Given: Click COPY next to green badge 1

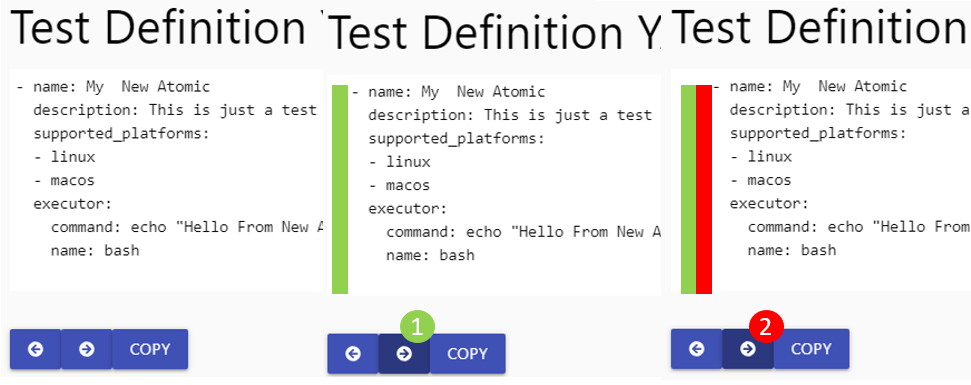Looking at the screenshot, I should (x=468, y=354).
